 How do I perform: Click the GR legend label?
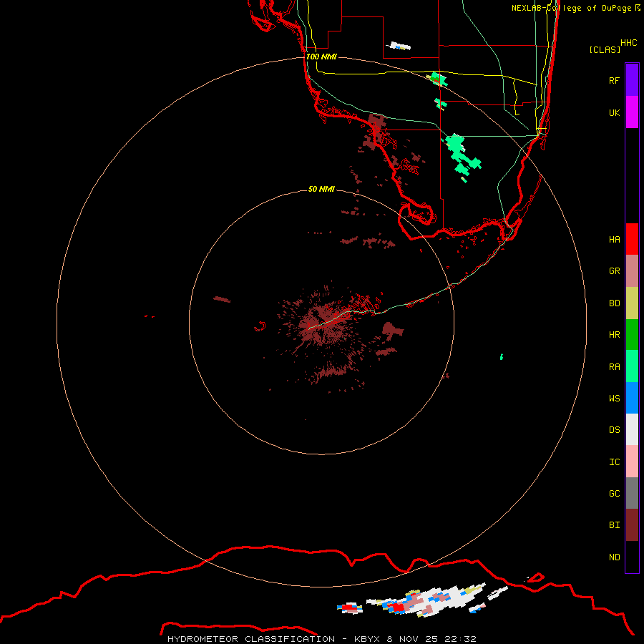pyautogui.click(x=614, y=271)
